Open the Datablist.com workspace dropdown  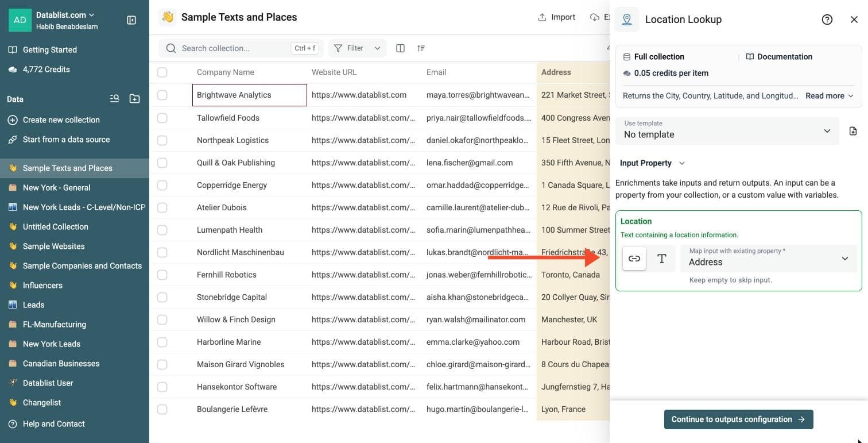click(65, 15)
